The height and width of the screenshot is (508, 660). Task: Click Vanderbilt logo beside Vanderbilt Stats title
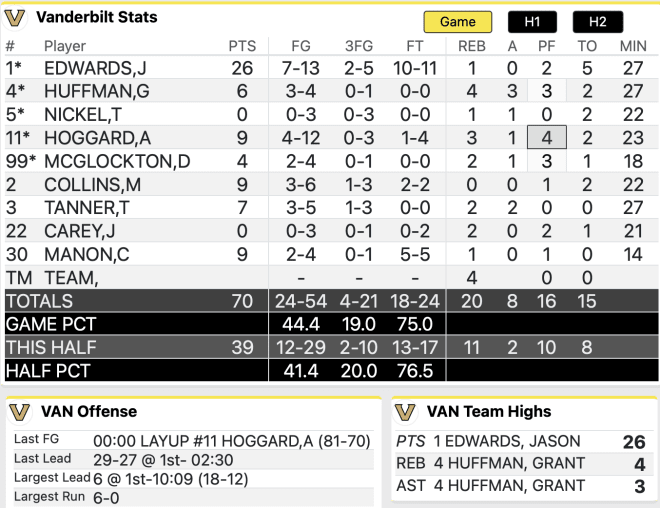coord(15,19)
